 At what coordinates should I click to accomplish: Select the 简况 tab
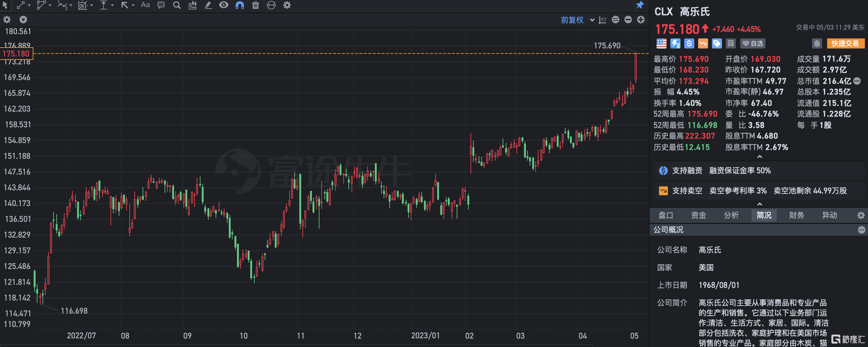pos(764,215)
